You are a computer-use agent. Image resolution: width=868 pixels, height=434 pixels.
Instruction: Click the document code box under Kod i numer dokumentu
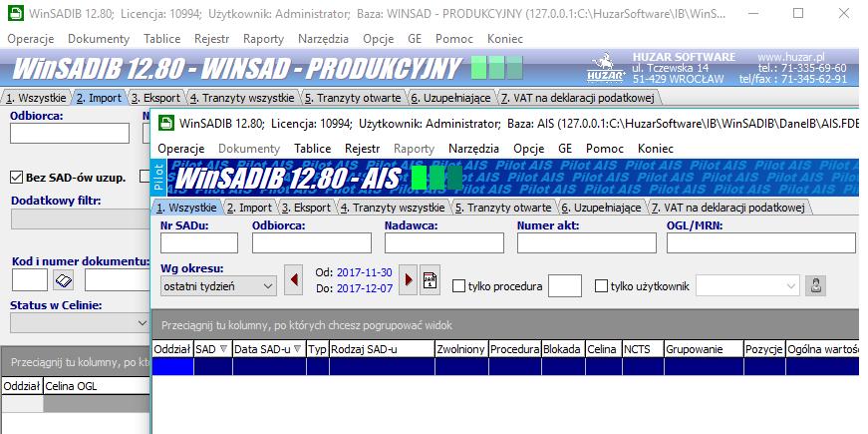pyautogui.click(x=29, y=280)
